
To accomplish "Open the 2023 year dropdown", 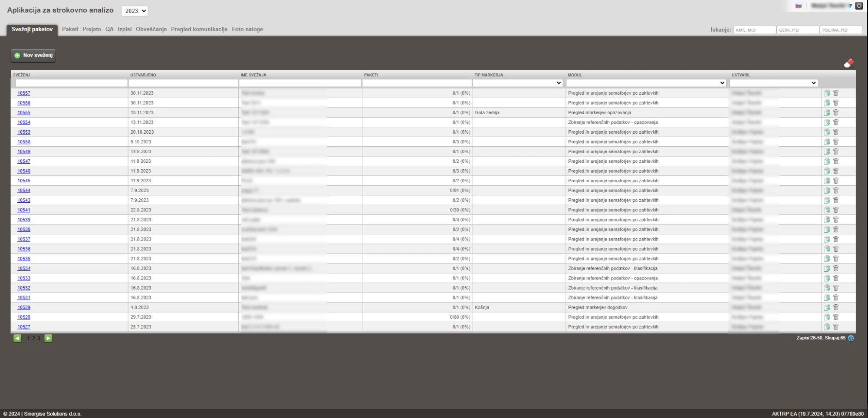I will 134,11.
